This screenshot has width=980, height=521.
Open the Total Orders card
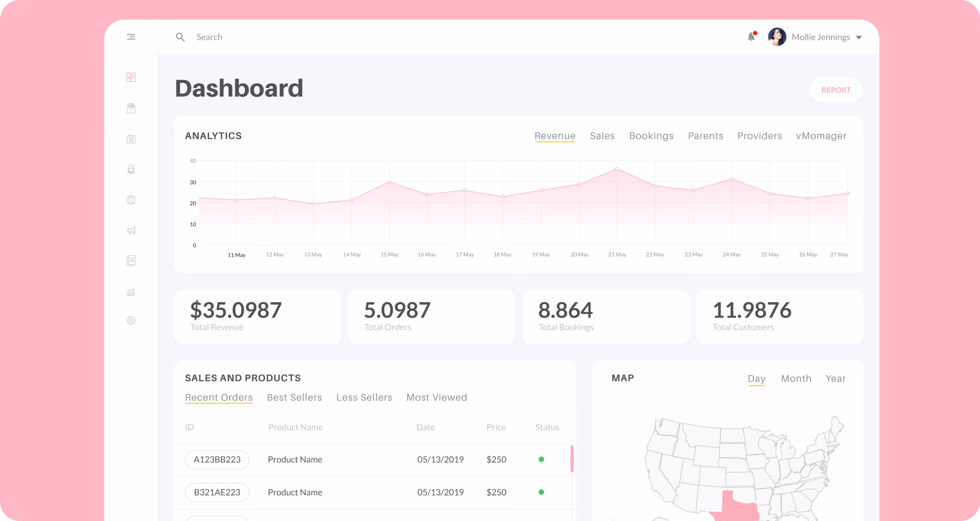click(431, 317)
